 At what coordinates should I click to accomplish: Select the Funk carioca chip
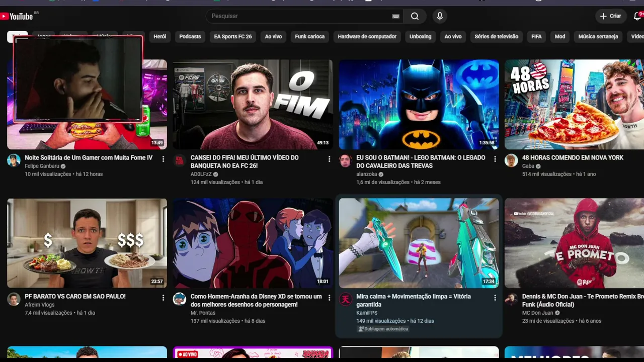click(x=310, y=37)
